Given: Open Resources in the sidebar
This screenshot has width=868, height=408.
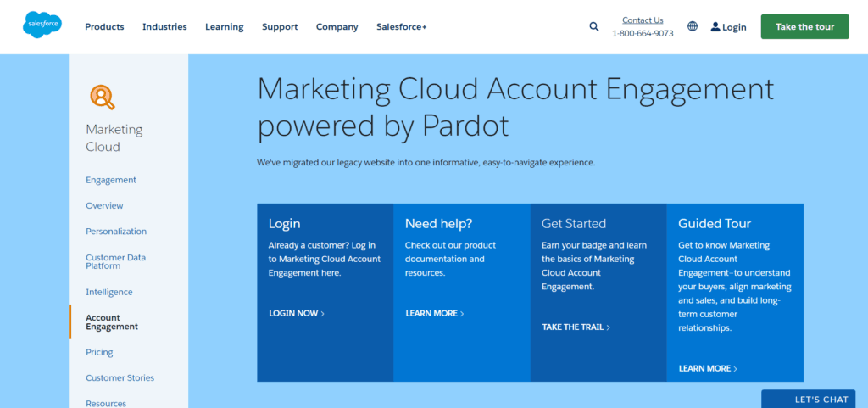Looking at the screenshot, I should click(x=106, y=404).
